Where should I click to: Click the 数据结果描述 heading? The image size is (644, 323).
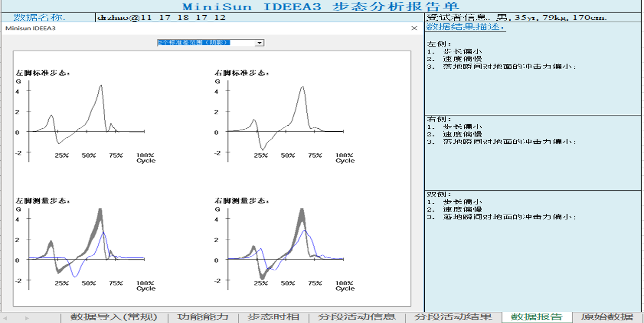pos(466,27)
